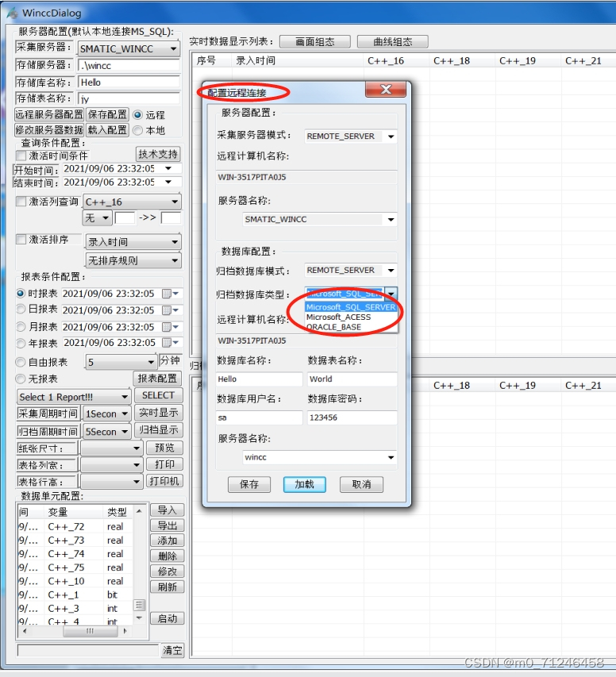616x677 pixels.
Task: Click the 归档显示 button
Action: [x=159, y=430]
